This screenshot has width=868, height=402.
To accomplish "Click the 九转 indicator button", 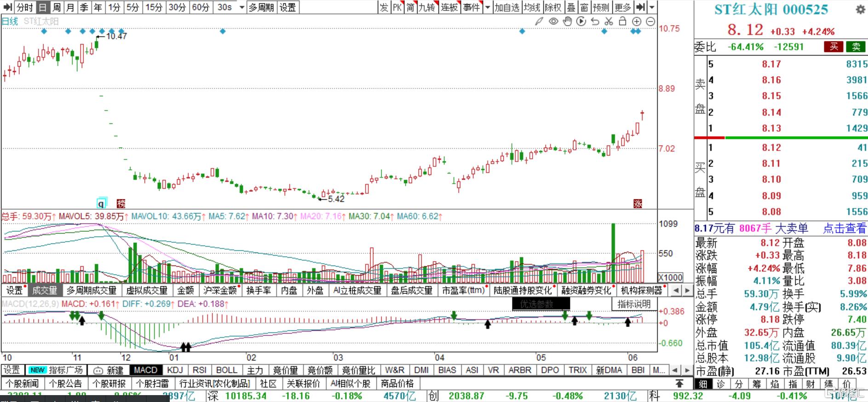I will (426, 7).
